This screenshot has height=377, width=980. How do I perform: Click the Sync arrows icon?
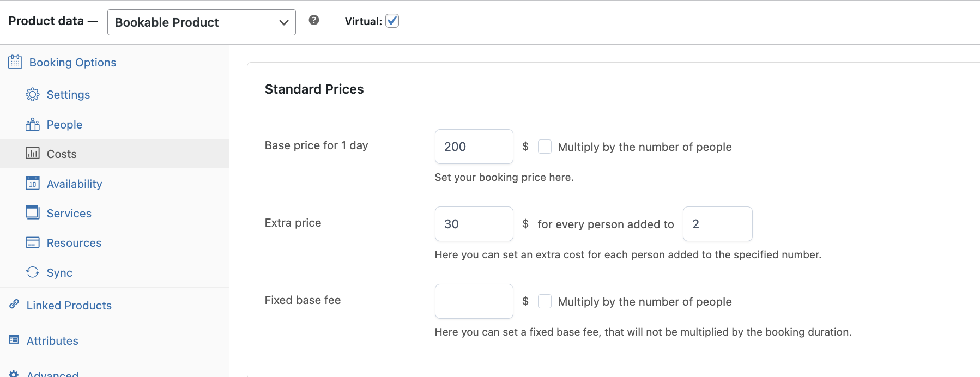pos(33,272)
